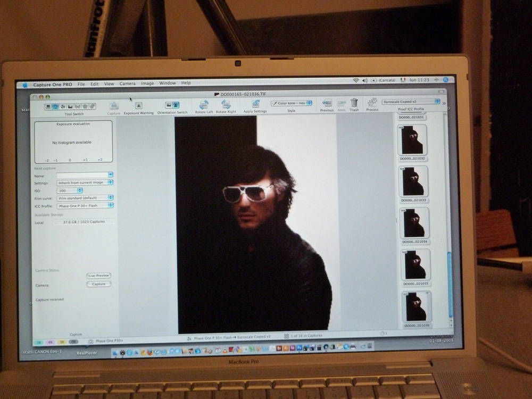
Task: Click the Wi-Fi icon in menu bar
Action: [x=356, y=80]
